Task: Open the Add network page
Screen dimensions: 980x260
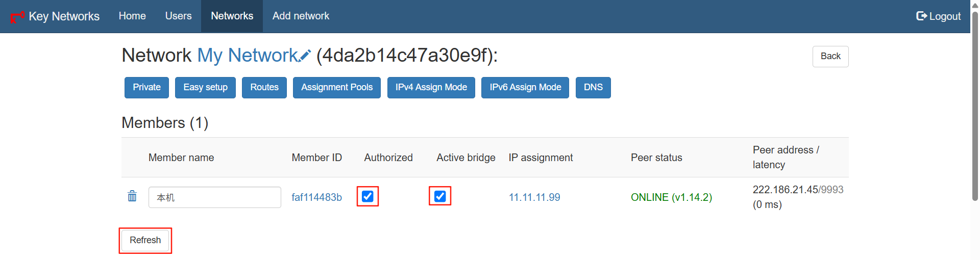Action: click(301, 16)
